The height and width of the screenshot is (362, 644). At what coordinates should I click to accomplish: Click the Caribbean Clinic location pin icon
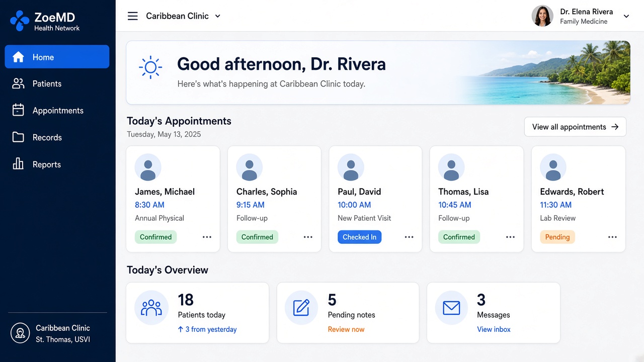(x=20, y=333)
